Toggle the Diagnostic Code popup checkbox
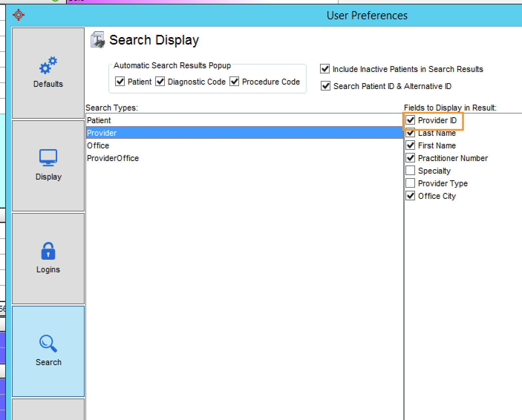The width and height of the screenshot is (522, 420). (160, 81)
